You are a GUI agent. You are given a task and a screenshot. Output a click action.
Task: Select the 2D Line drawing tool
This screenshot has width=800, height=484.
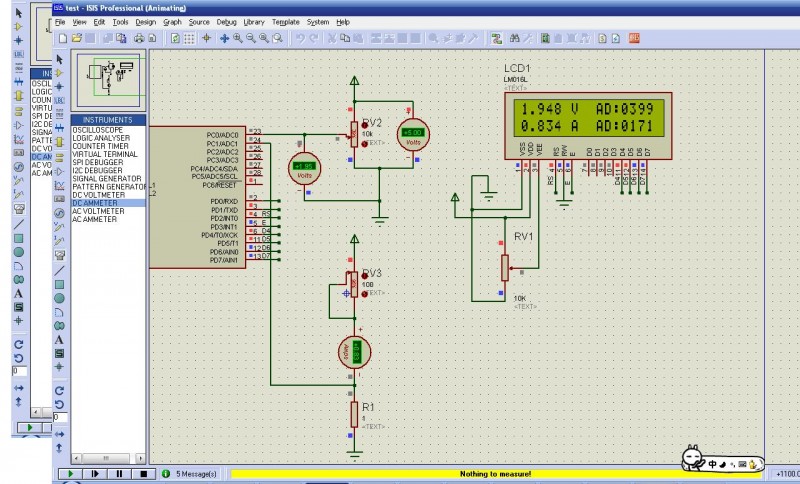click(60, 270)
